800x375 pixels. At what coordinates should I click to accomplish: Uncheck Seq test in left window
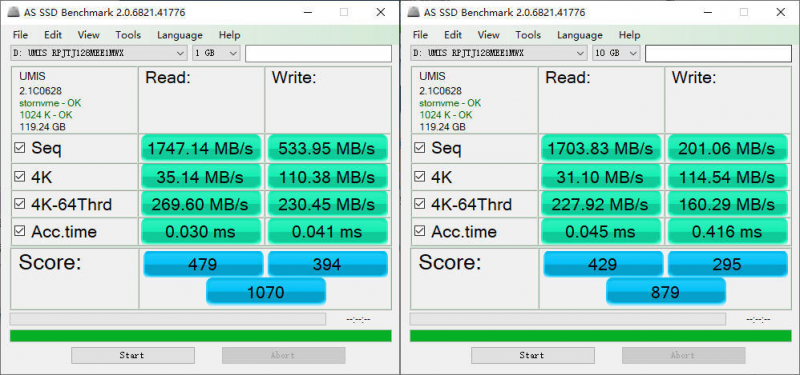coord(19,148)
